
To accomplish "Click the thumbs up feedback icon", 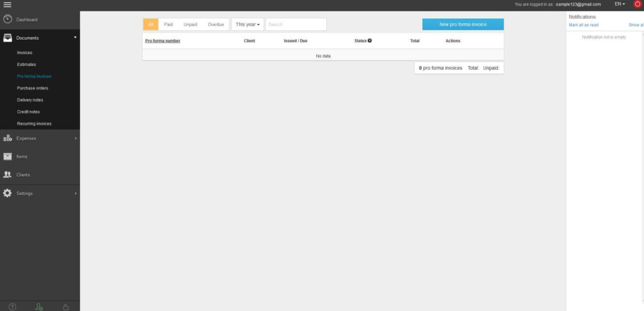I will (65, 307).
